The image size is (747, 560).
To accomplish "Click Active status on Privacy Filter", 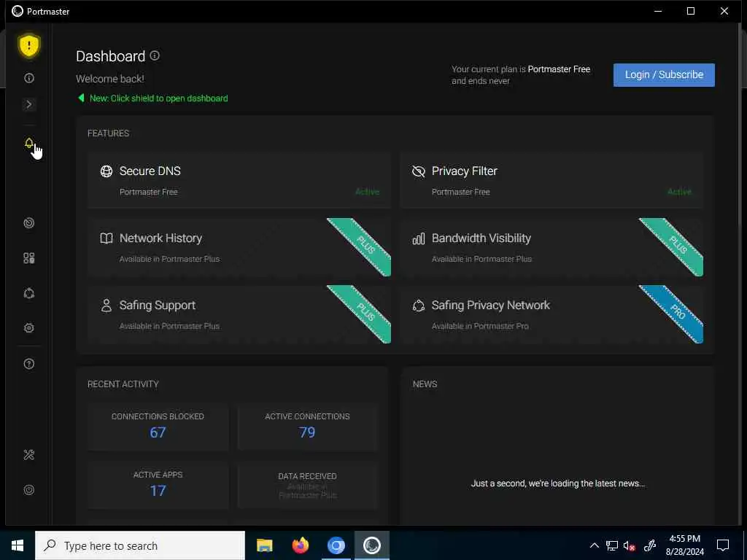I will tap(679, 192).
